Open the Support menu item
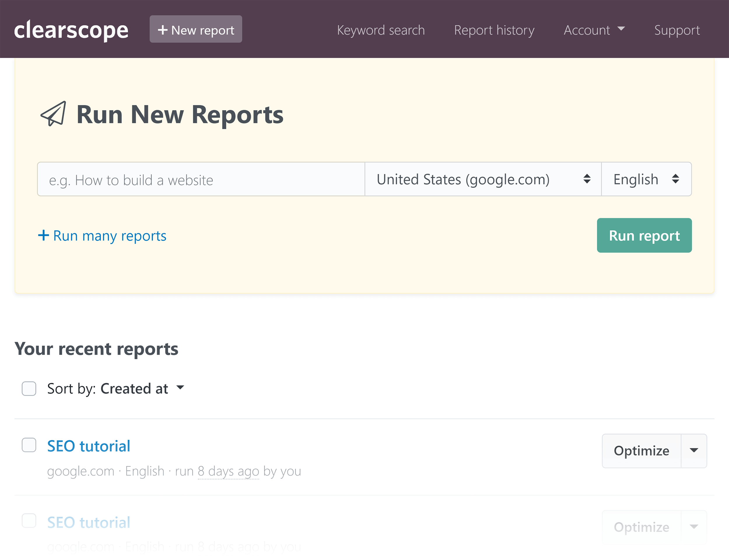This screenshot has height=560, width=729. point(677,29)
